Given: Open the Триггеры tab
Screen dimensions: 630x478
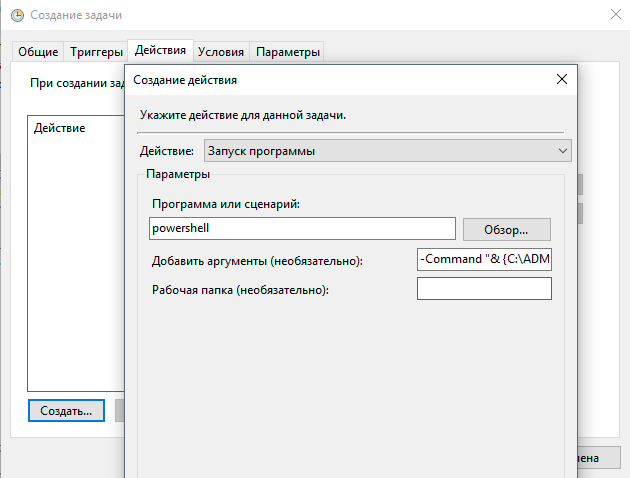Looking at the screenshot, I should tap(97, 52).
